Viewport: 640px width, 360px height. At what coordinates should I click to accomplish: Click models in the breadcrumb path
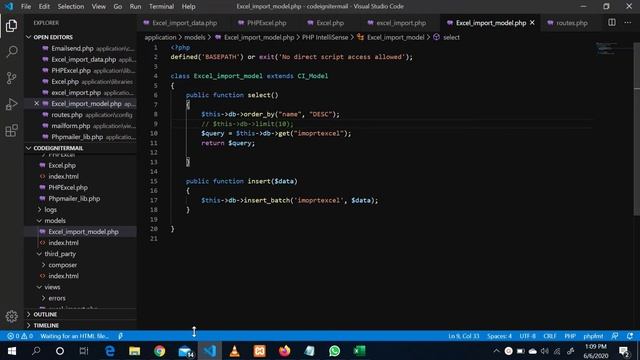tap(195, 37)
